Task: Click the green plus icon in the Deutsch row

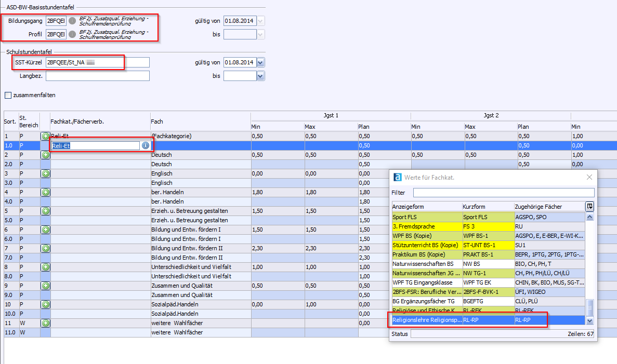Action: pyautogui.click(x=45, y=155)
